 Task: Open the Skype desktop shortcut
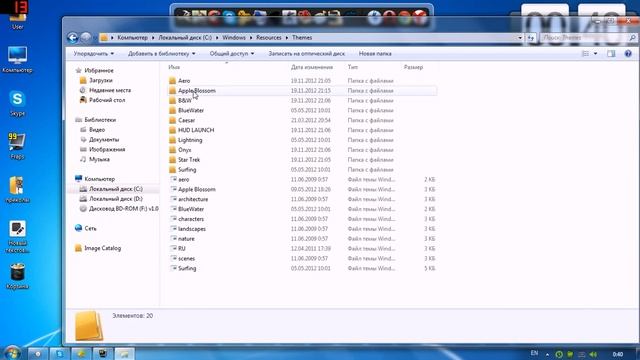coord(17,103)
